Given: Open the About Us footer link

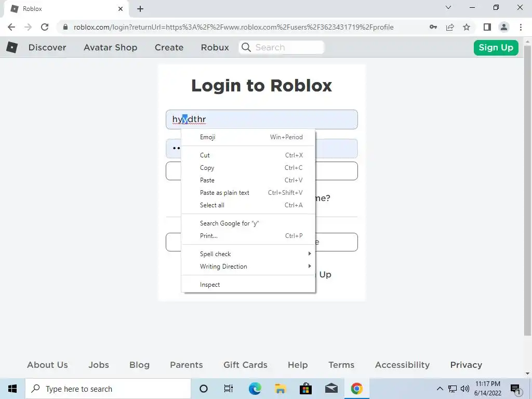Looking at the screenshot, I should point(47,365).
